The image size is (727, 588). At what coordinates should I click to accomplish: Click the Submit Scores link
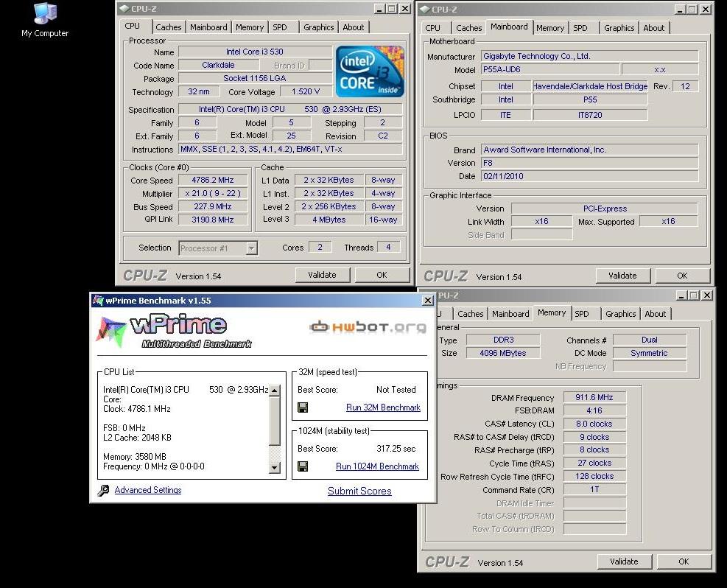[359, 491]
